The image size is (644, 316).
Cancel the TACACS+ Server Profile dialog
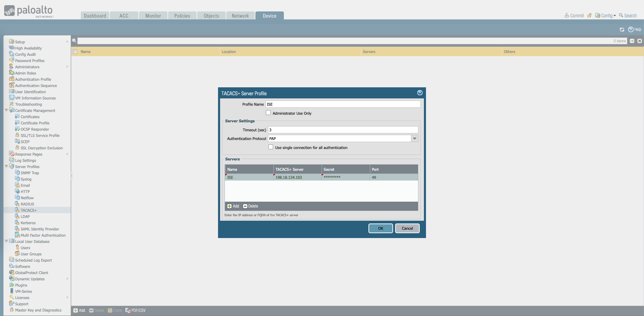pos(407,228)
